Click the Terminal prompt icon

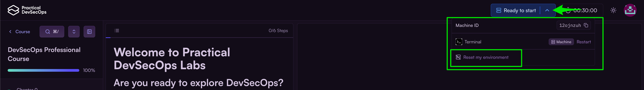[459, 42]
